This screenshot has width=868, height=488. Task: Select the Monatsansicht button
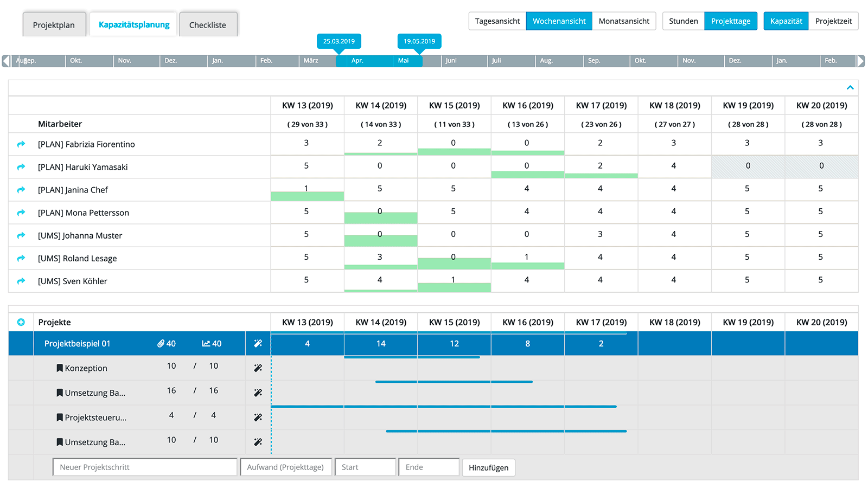tap(624, 21)
